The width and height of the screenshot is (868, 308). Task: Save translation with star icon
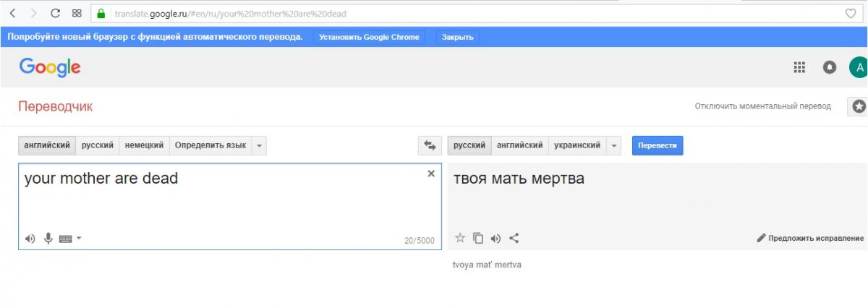click(460, 238)
